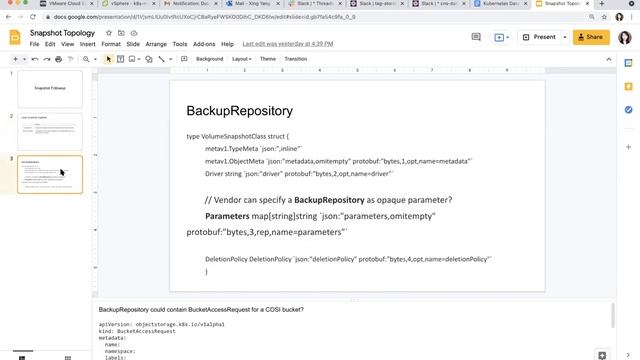Open the Help menu
This screenshot has height=360, width=640.
coord(227,44)
